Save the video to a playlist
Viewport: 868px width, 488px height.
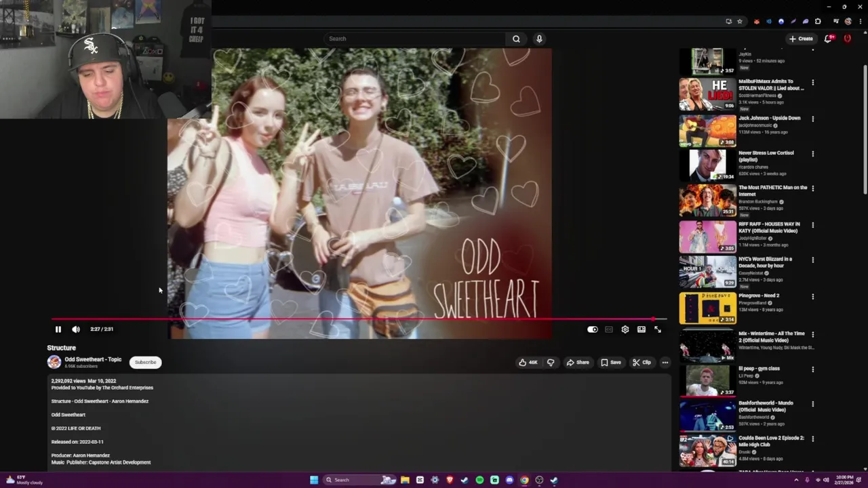coord(611,363)
